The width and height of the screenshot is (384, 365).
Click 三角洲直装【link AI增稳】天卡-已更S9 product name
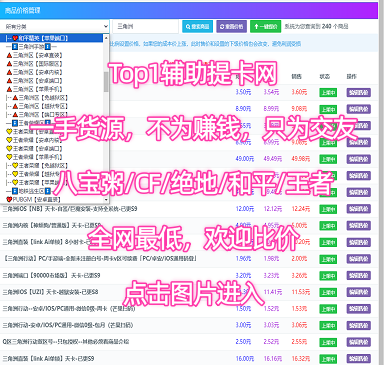pyautogui.click(x=48, y=359)
